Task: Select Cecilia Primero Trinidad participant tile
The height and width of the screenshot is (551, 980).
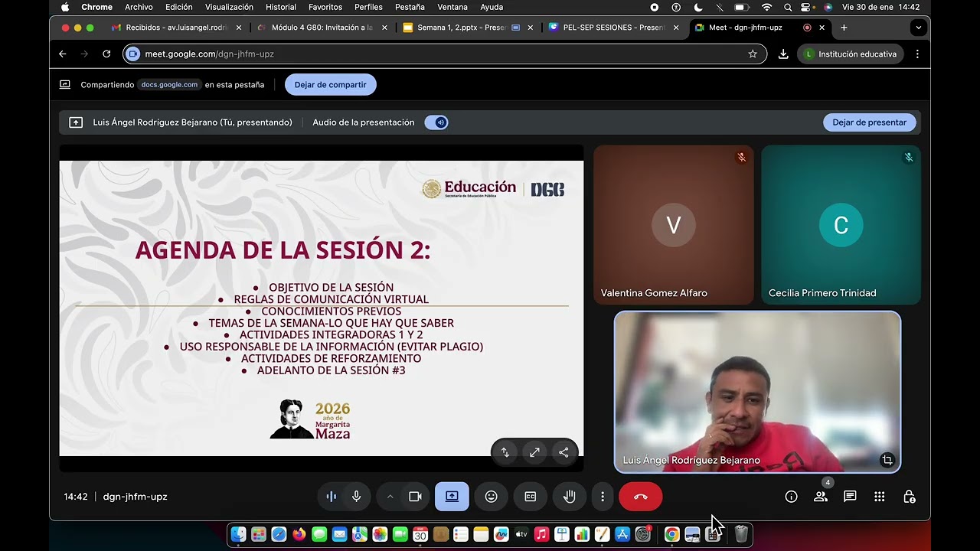Action: coord(841,224)
